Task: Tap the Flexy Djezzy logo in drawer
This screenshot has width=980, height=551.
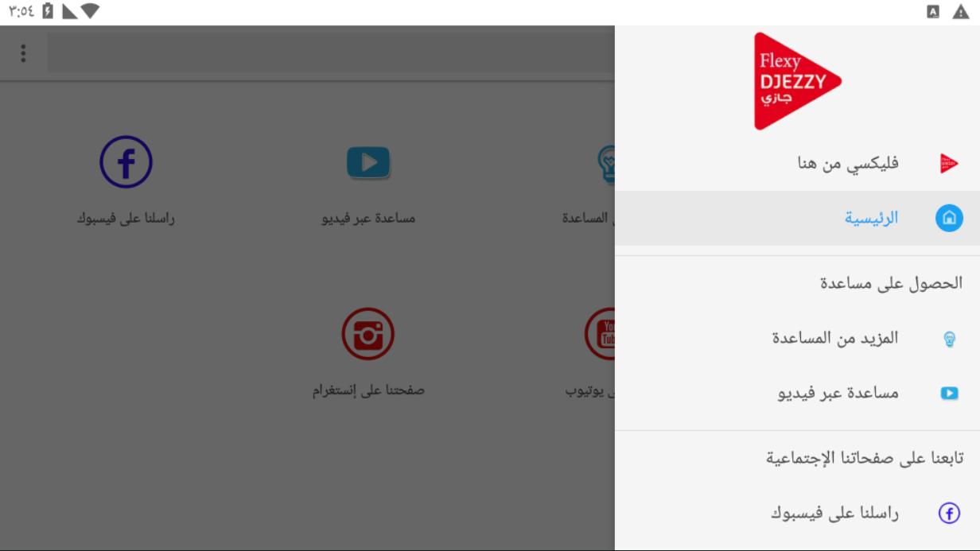Action: [797, 81]
